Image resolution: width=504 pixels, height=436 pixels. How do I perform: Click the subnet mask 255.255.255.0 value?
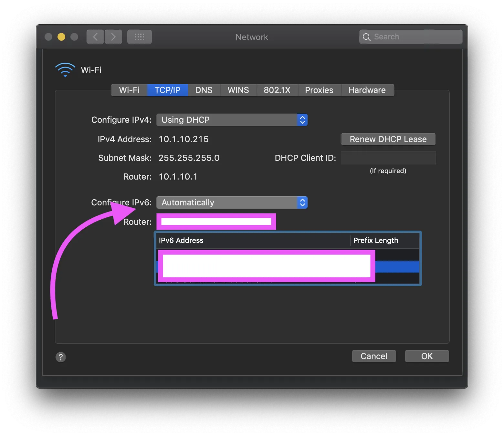[x=189, y=158]
